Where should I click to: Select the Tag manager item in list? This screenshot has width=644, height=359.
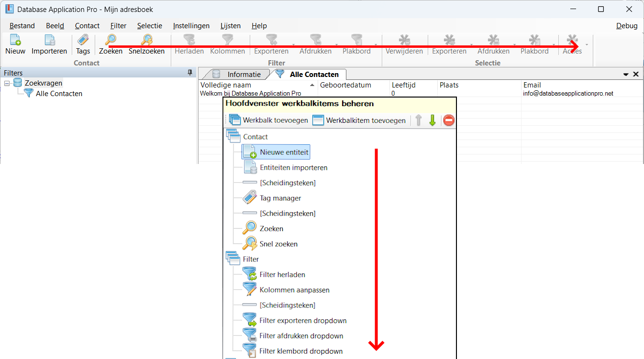(x=280, y=198)
